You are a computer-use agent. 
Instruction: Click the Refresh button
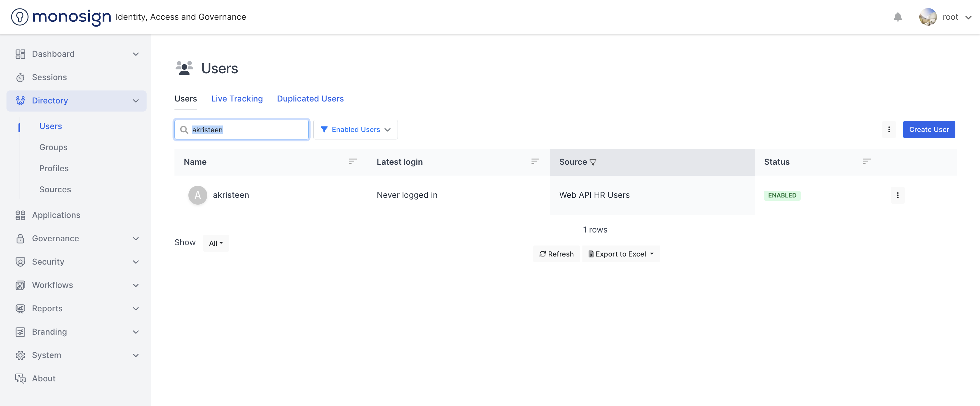pos(556,254)
